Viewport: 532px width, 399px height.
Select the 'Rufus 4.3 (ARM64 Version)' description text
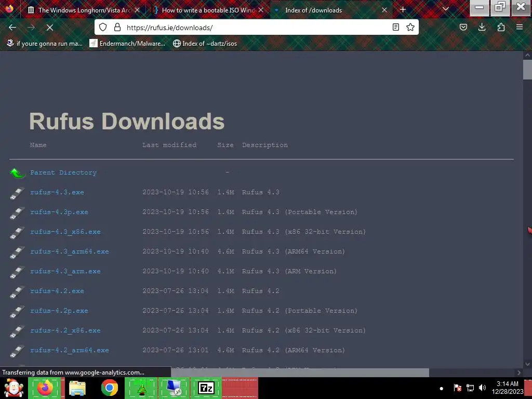(x=294, y=251)
